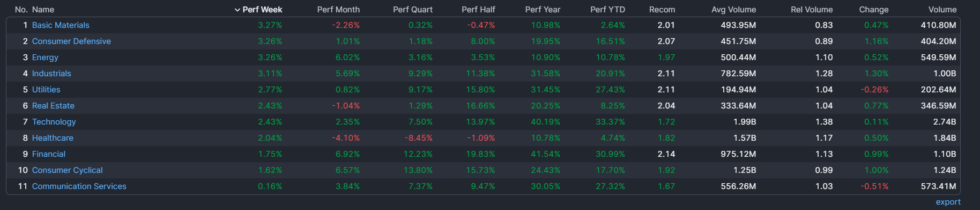Open the Financial sector link

pyautogui.click(x=49, y=154)
